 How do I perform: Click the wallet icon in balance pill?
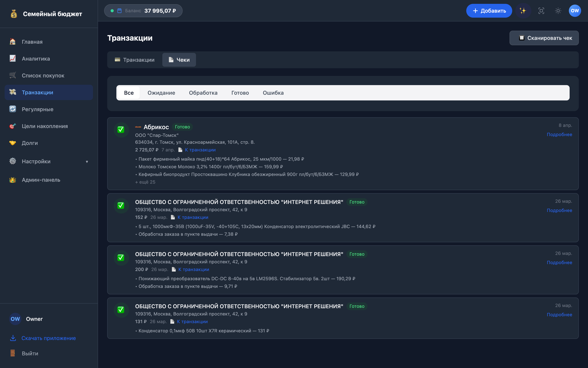click(x=119, y=11)
